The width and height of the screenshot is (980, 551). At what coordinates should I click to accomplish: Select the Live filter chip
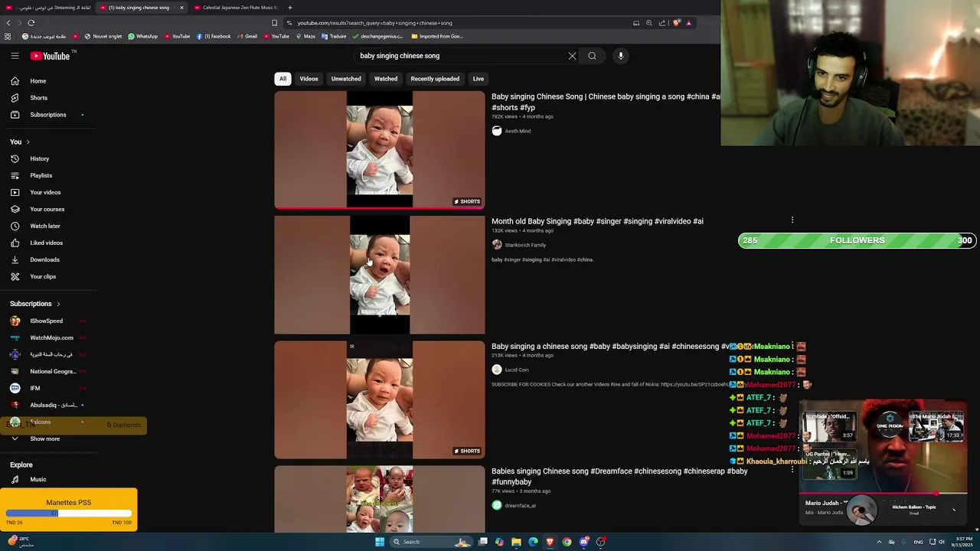[478, 79]
